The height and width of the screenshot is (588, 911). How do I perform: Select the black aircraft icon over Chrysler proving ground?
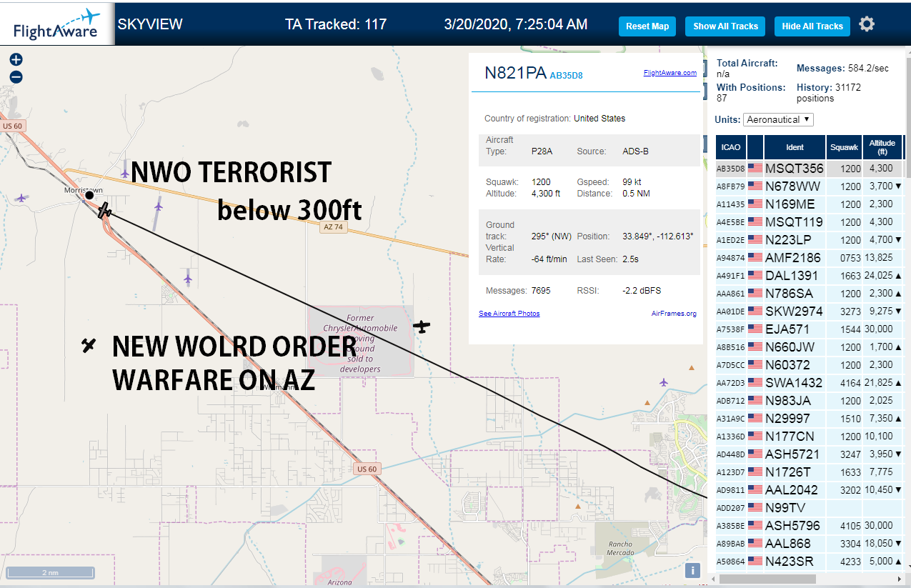tap(422, 327)
